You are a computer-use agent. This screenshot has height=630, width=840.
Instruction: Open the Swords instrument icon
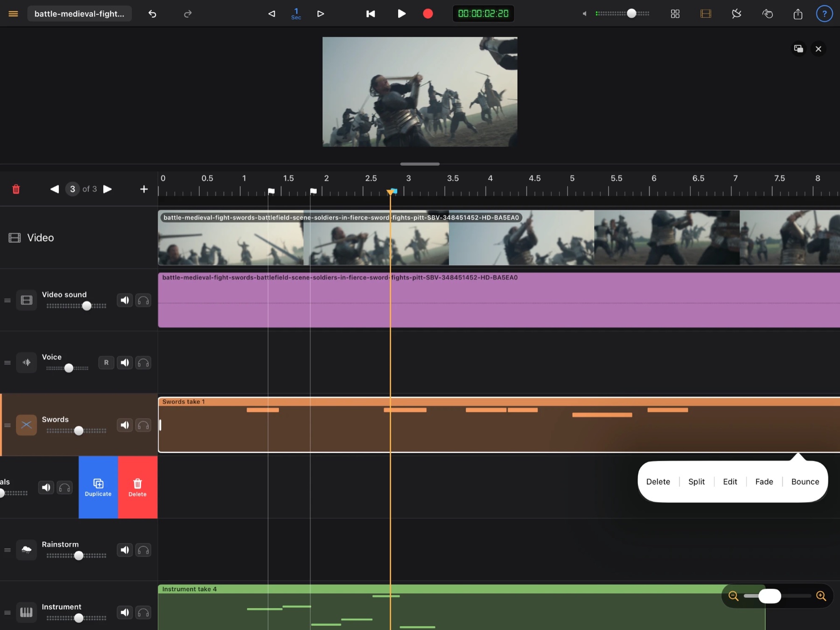click(x=27, y=425)
